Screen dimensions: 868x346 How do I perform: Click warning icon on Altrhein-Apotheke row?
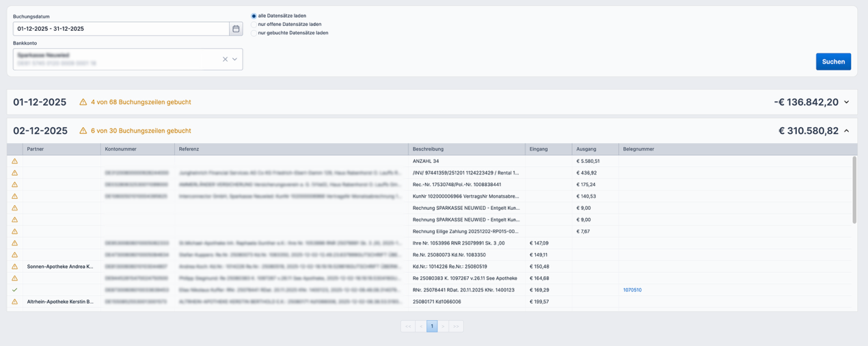(14, 302)
